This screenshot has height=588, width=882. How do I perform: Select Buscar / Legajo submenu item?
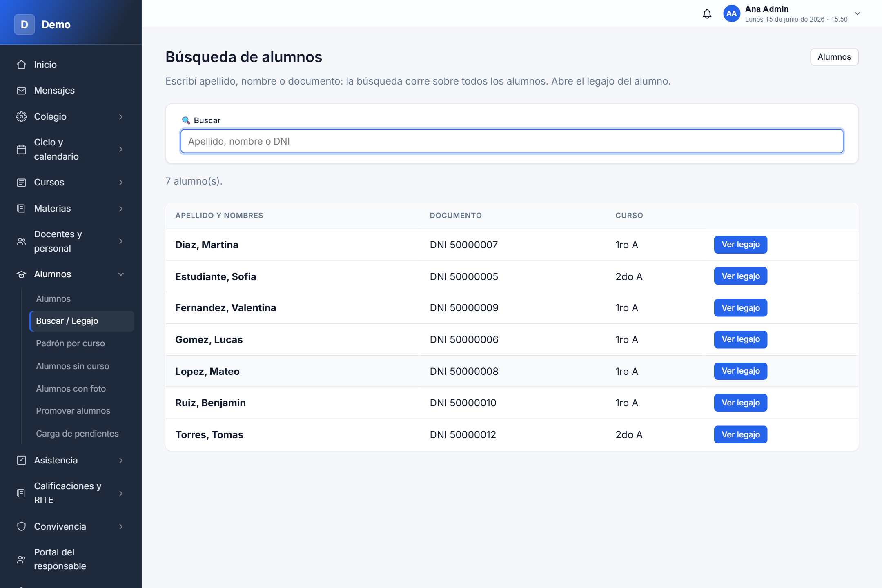click(82, 321)
